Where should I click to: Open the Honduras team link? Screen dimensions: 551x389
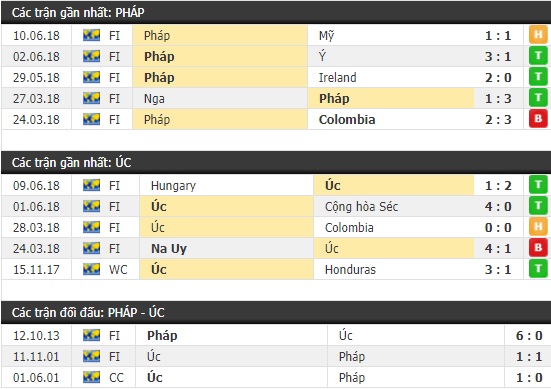350,270
